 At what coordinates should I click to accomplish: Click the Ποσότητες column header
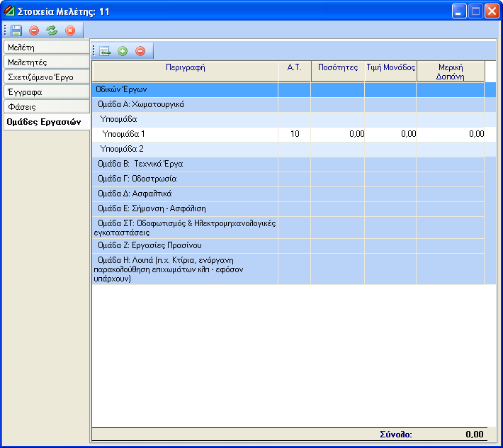[x=338, y=72]
